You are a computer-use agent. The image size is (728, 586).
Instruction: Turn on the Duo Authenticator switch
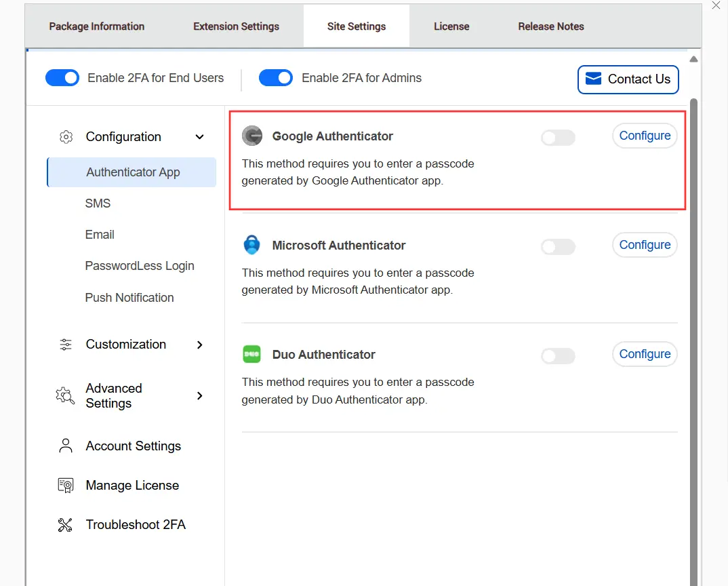[x=558, y=356]
